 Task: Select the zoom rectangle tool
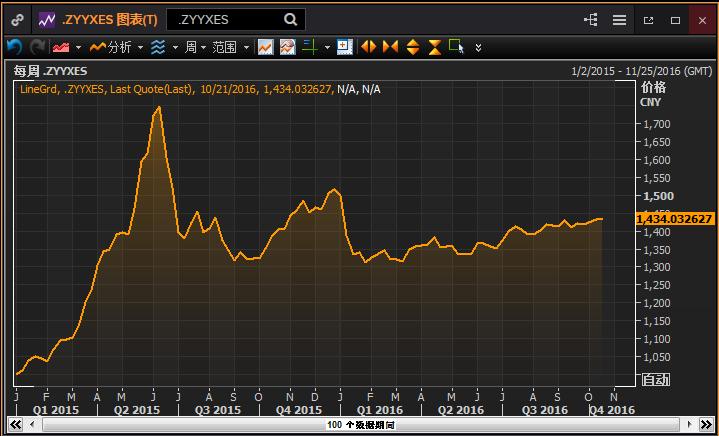456,47
